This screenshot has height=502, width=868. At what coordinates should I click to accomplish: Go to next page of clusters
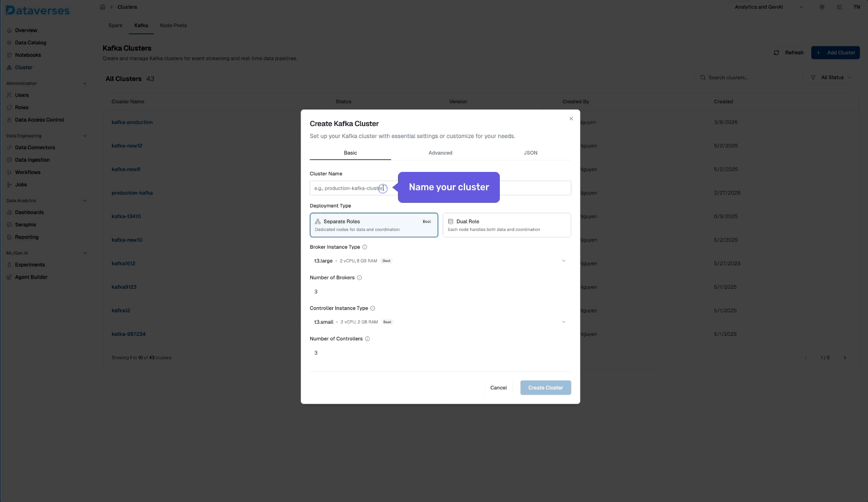tap(845, 358)
